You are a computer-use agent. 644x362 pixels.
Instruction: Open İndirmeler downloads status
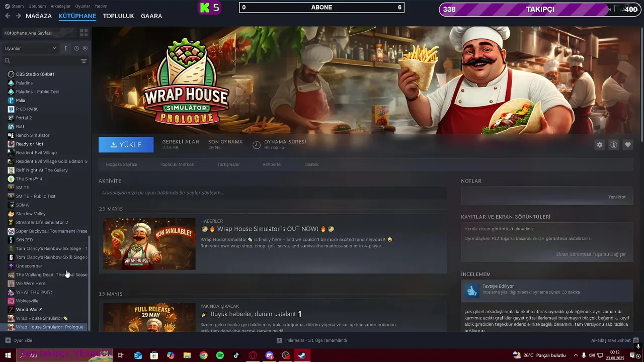click(312, 340)
